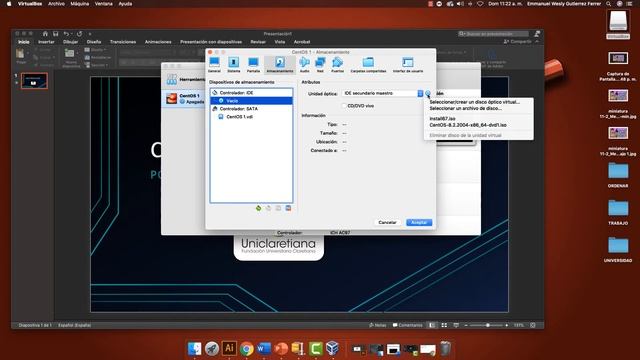This screenshot has height=360, width=640.
Task: Click the optical disc chooser icon
Action: 428,93
